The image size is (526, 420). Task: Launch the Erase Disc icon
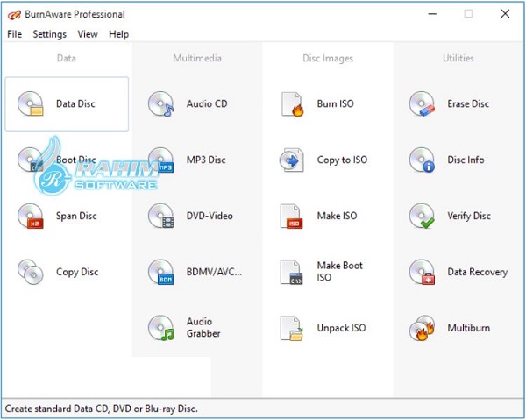click(422, 104)
